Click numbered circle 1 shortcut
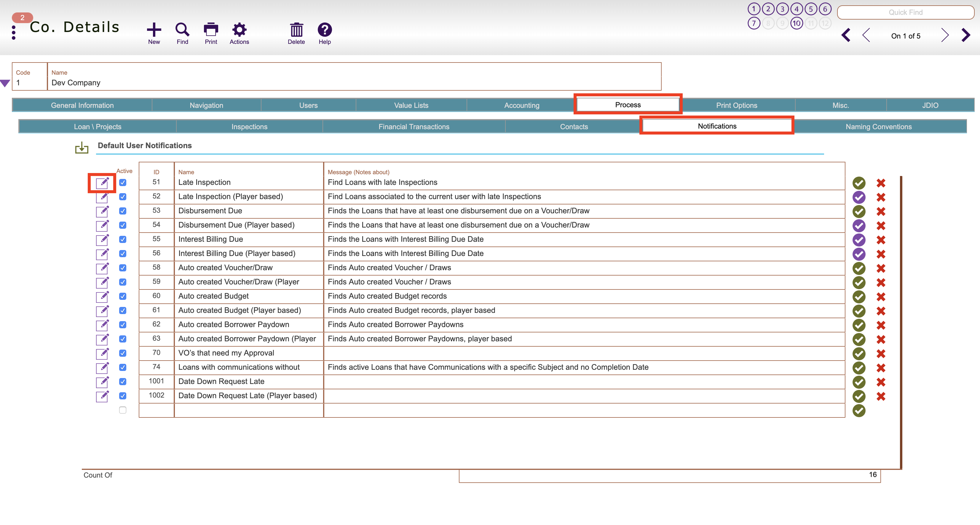The width and height of the screenshot is (980, 525). [754, 9]
